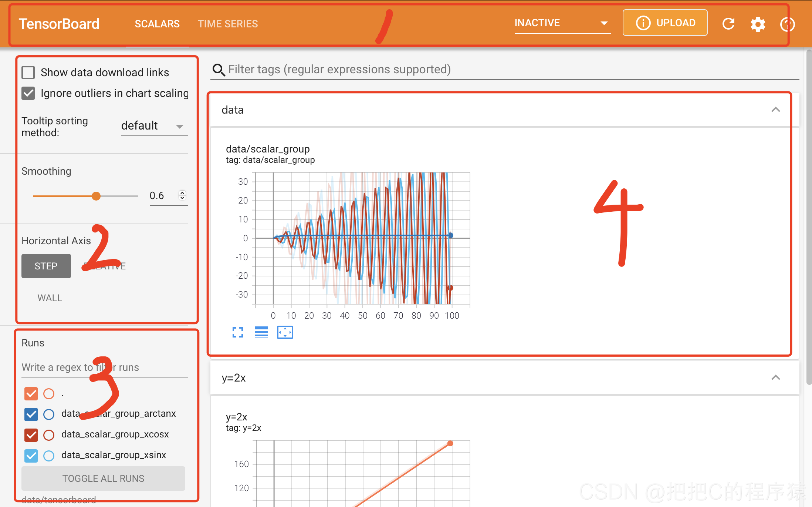812x507 pixels.
Task: Switch to the TIME SERIES tab
Action: [227, 23]
